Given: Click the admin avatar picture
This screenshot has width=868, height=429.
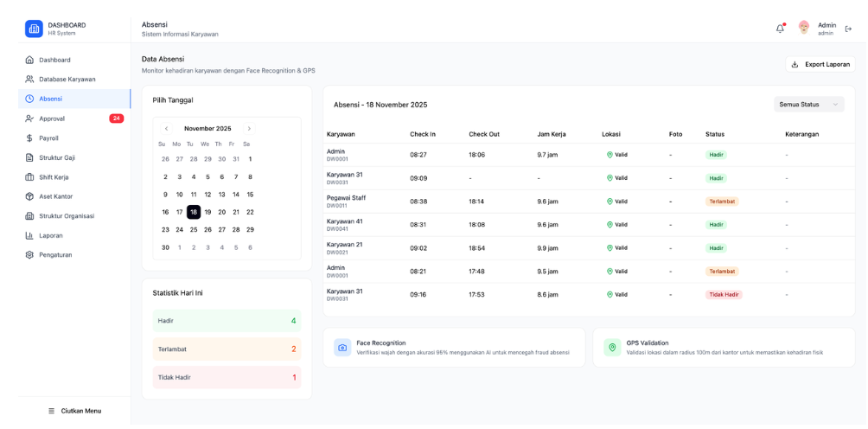Looking at the screenshot, I should coord(804,28).
